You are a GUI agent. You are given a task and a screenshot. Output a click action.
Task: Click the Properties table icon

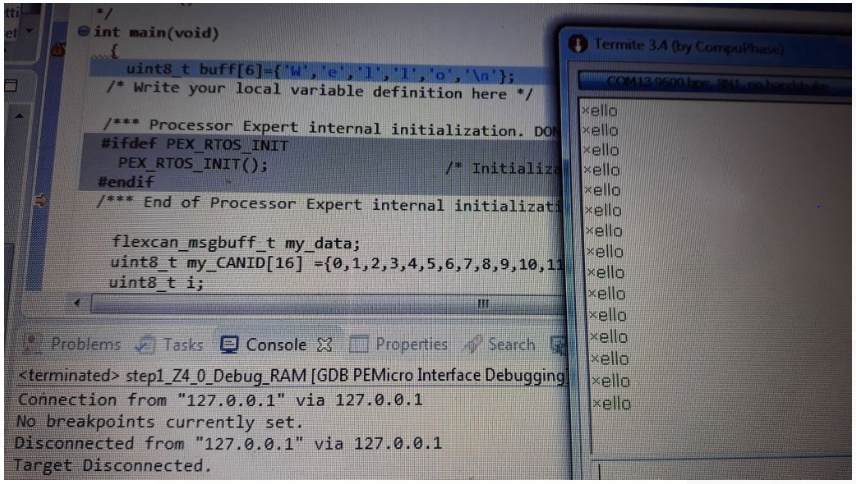(x=358, y=345)
